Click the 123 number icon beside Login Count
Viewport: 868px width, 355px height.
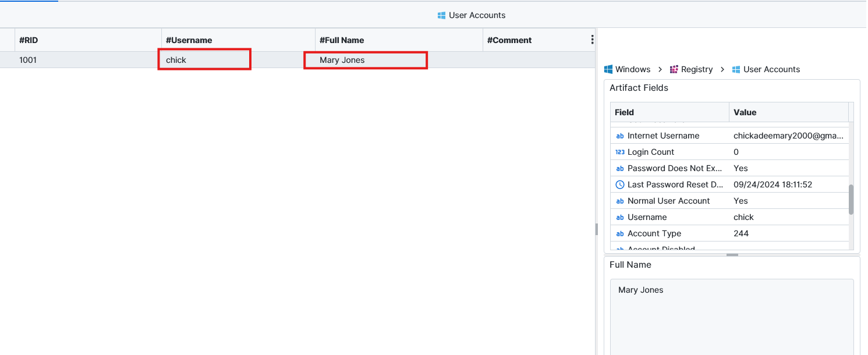(619, 152)
